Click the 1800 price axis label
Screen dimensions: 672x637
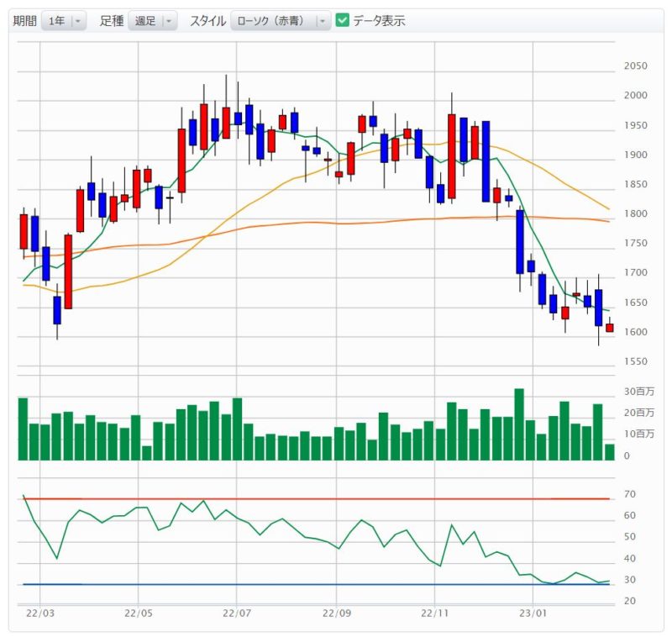tap(636, 213)
